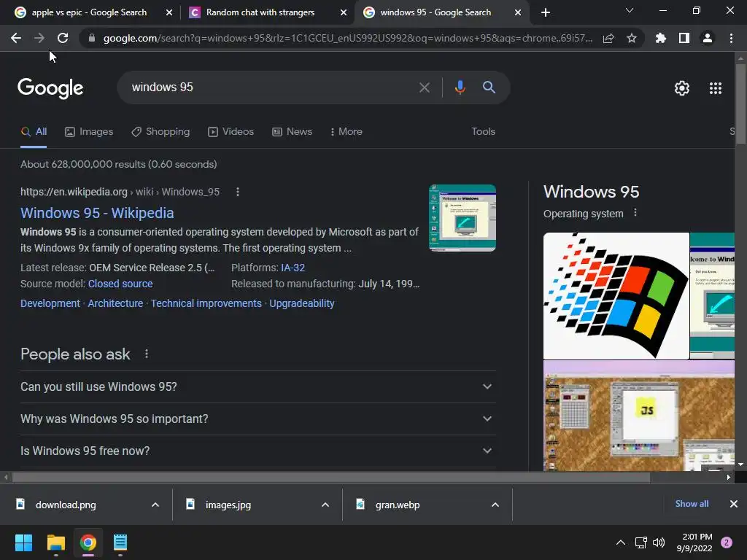Follow the 'Closed source' link
This screenshot has width=747, height=560.
click(x=120, y=284)
